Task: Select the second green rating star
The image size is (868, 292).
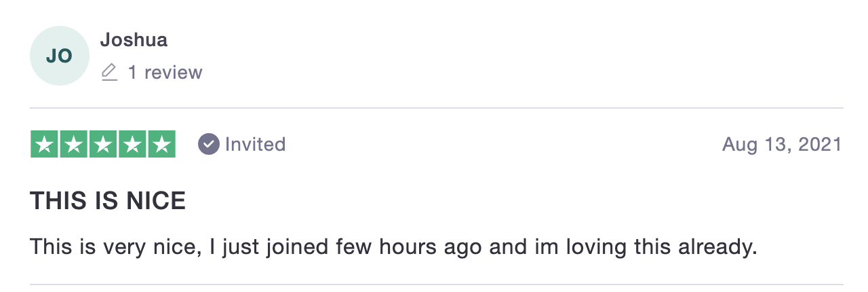Action: coord(74,144)
